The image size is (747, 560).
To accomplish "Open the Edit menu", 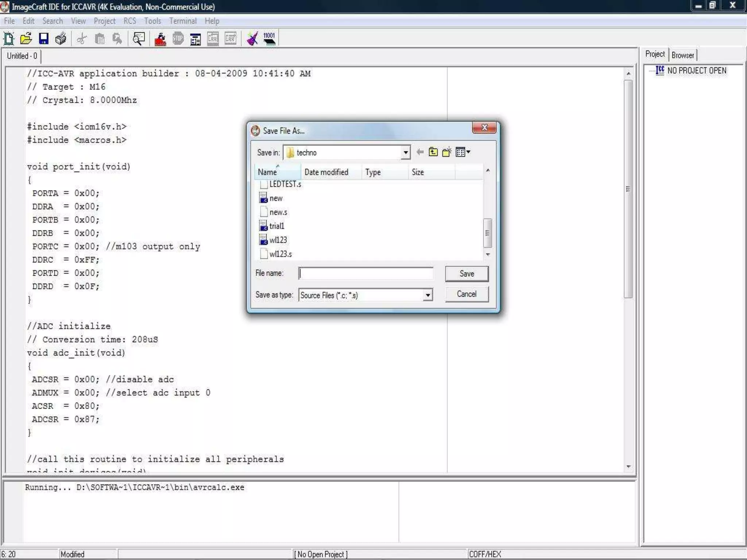I will tap(28, 21).
